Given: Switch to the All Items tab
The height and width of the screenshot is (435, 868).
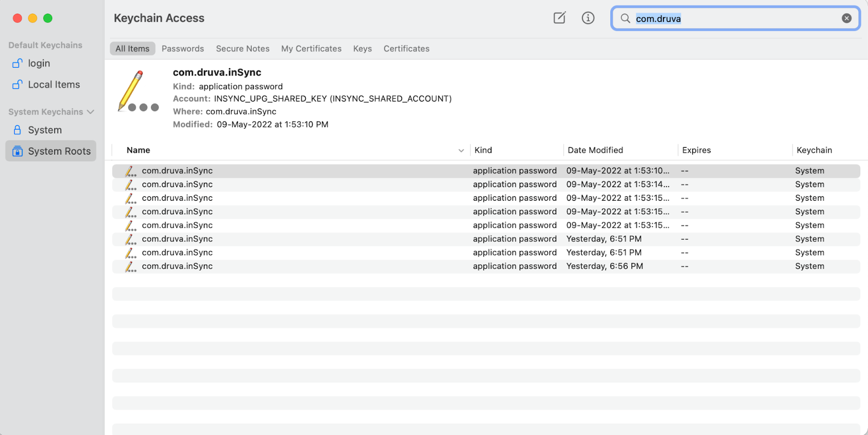Looking at the screenshot, I should (x=132, y=49).
